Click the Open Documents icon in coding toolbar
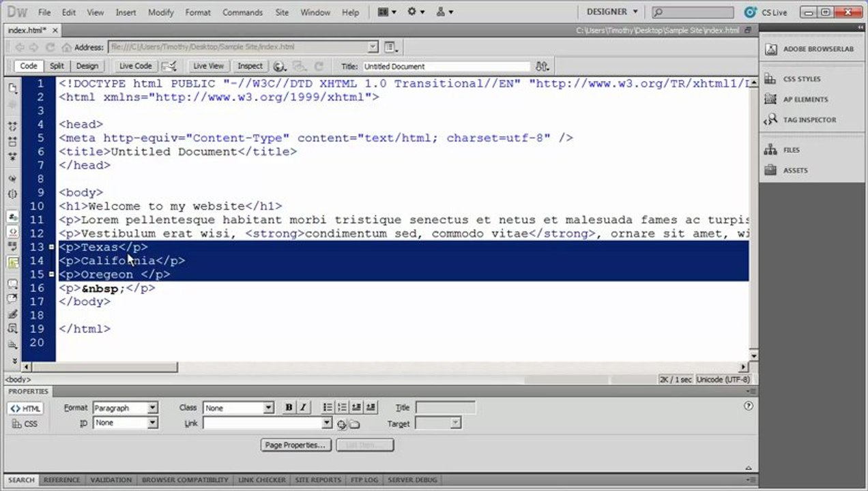 tap(12, 88)
